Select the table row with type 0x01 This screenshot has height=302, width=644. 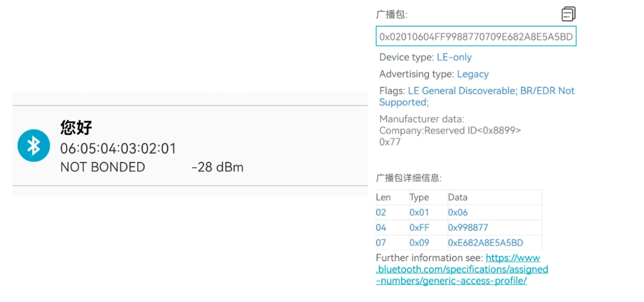pyautogui.click(x=458, y=212)
